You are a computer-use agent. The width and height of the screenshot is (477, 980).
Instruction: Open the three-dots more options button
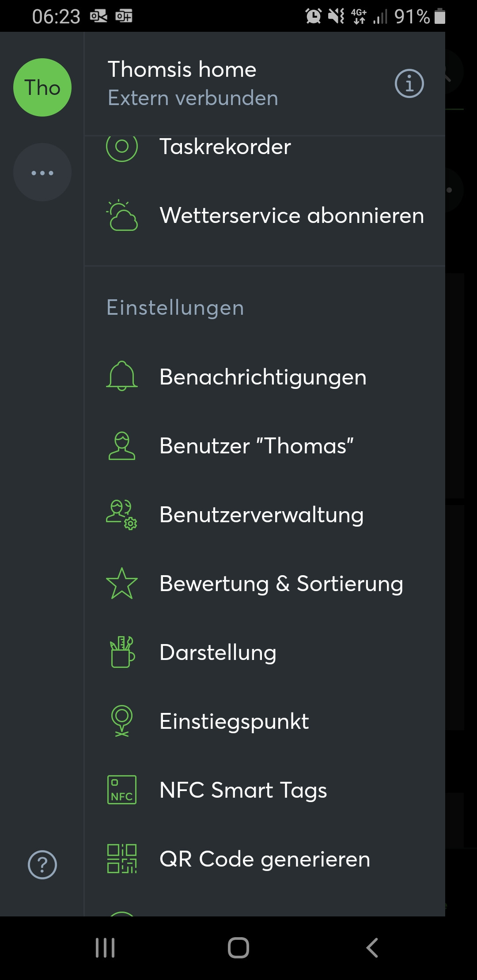tap(42, 173)
